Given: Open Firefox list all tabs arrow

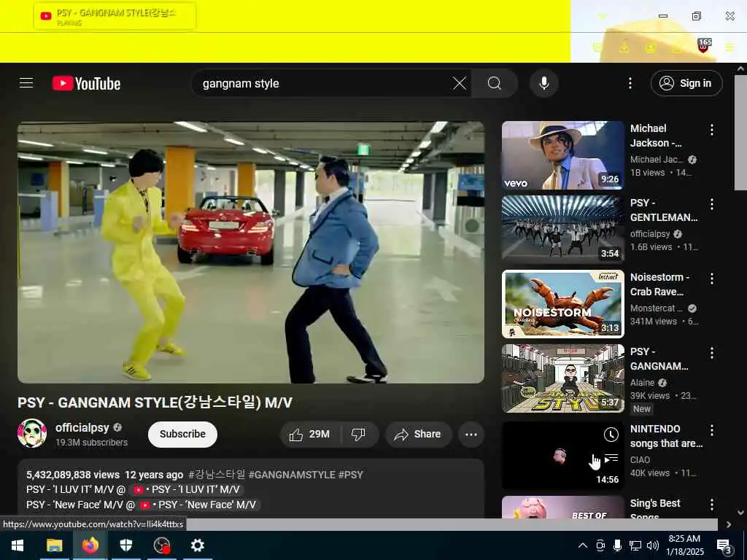Looking at the screenshot, I should pos(602,16).
